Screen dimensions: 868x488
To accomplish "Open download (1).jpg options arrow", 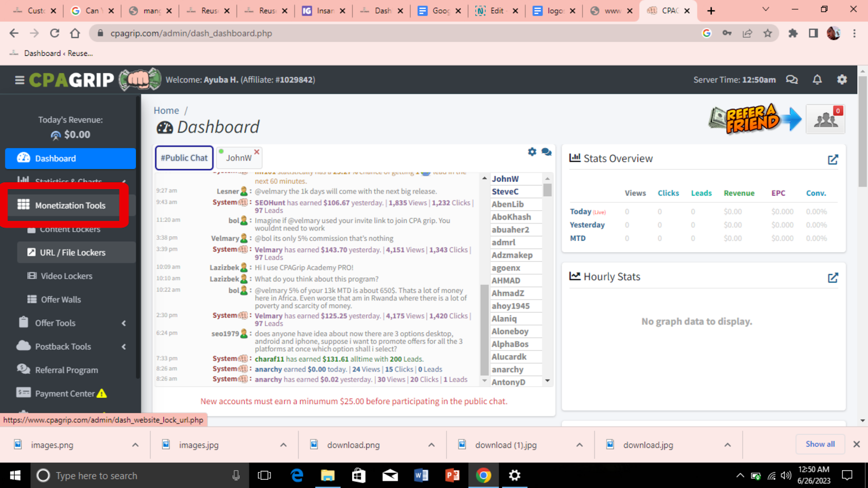I will 579,445.
